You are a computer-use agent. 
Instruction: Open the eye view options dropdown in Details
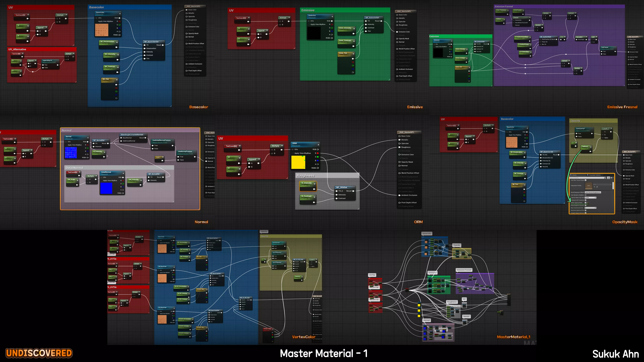point(612,178)
